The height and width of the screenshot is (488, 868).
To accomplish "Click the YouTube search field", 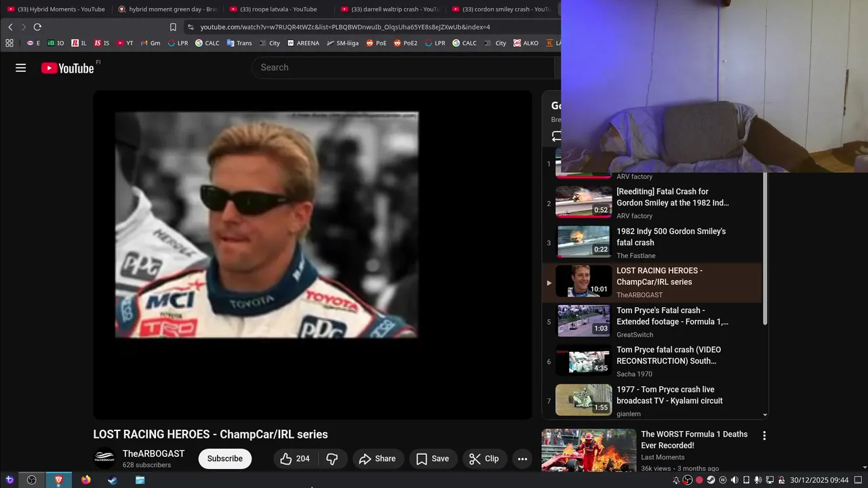I will 403,68.
